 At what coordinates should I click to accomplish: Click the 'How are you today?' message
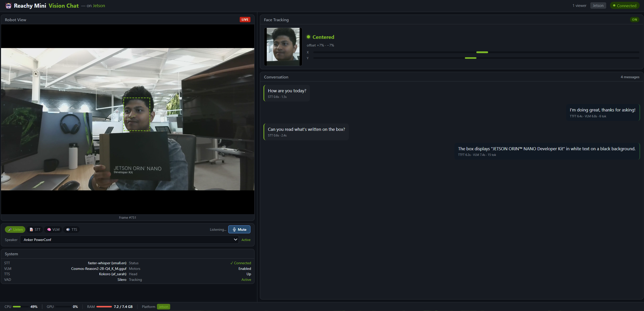(287, 93)
